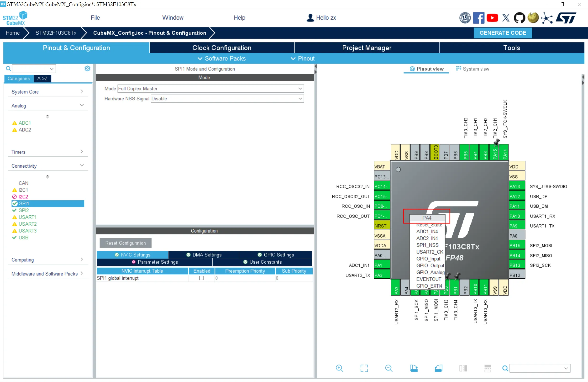Click the Hello zx account link
588x382 pixels.
pyautogui.click(x=321, y=18)
